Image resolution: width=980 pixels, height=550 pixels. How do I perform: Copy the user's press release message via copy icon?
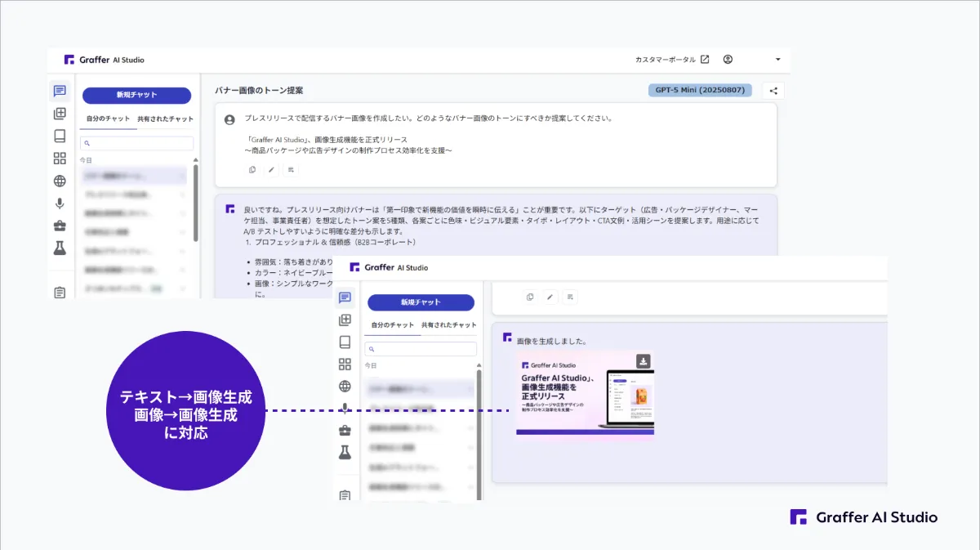[252, 170]
